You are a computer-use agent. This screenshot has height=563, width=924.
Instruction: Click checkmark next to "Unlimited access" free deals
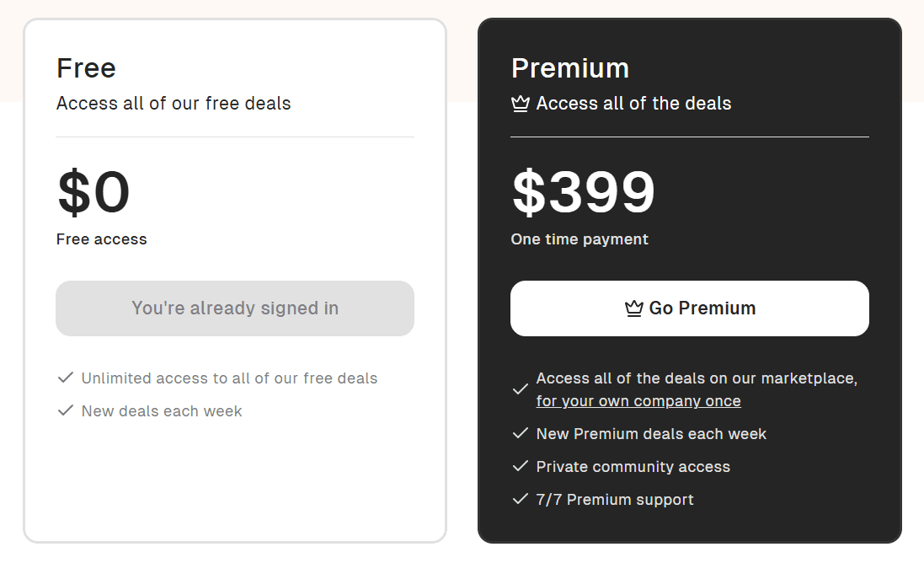(66, 378)
